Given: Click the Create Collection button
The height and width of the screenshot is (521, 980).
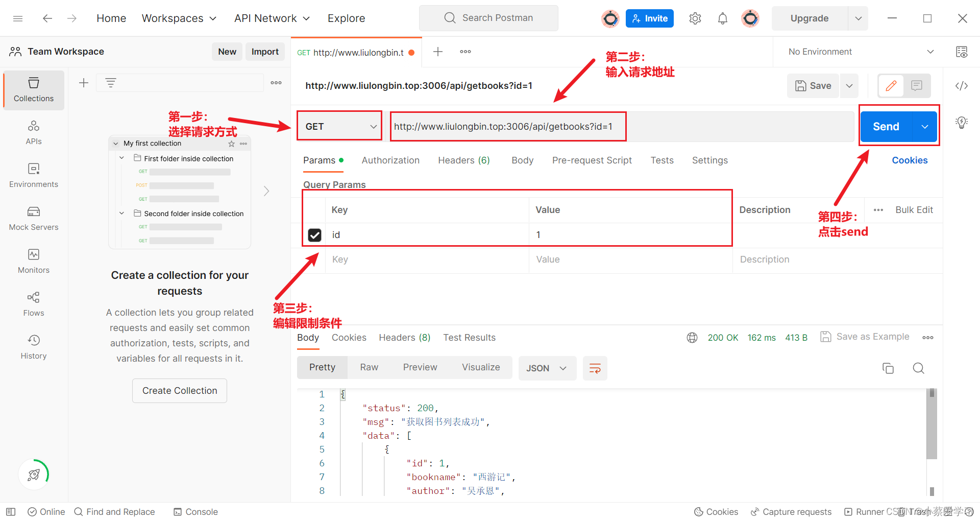Looking at the screenshot, I should (180, 391).
